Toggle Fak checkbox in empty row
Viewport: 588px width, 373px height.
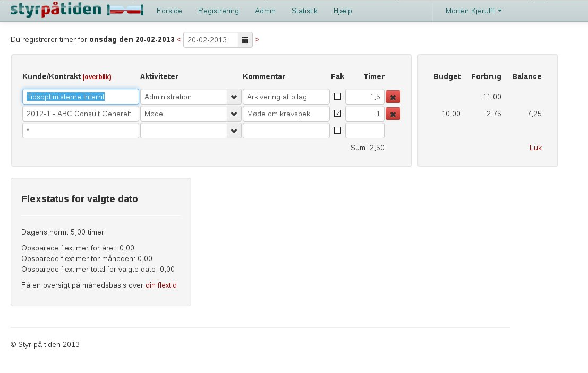pyautogui.click(x=337, y=131)
